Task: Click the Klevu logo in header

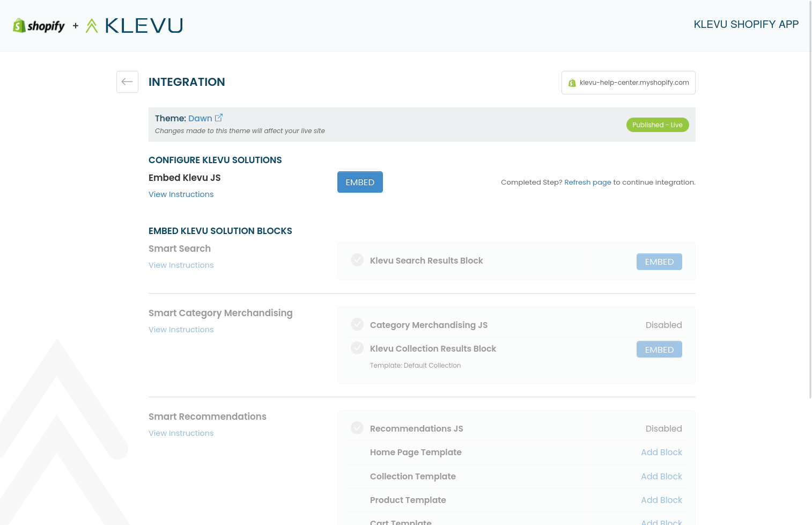Action: [135, 26]
